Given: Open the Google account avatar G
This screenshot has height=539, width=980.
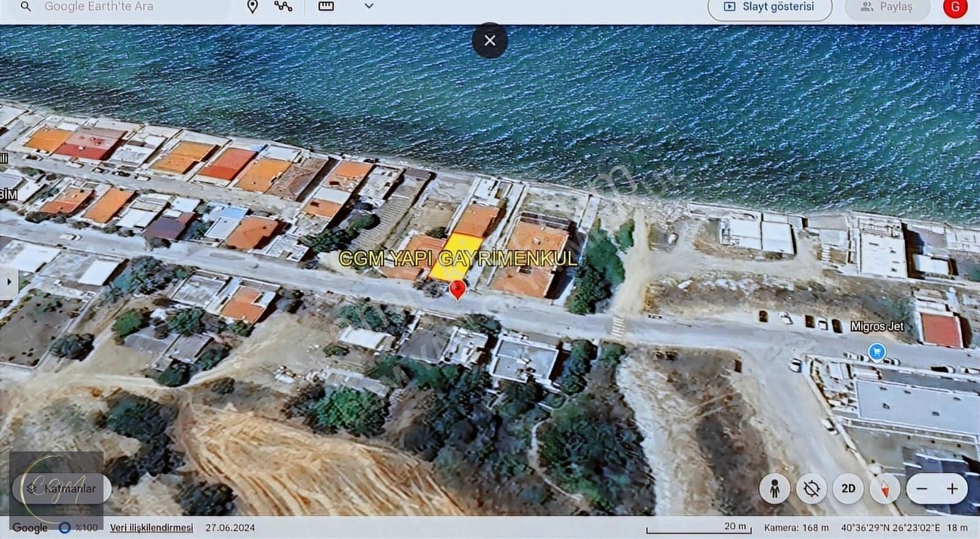Looking at the screenshot, I should tap(955, 7).
